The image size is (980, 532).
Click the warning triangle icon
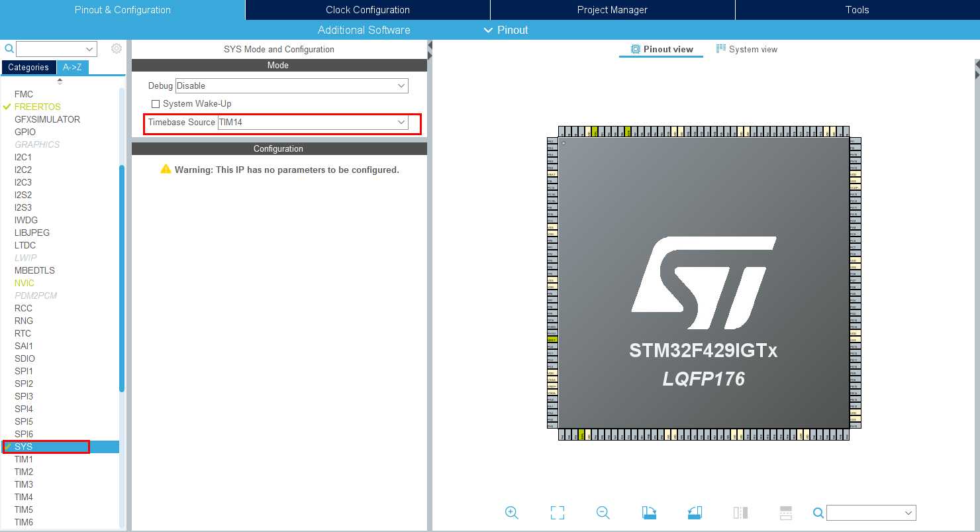[166, 169]
